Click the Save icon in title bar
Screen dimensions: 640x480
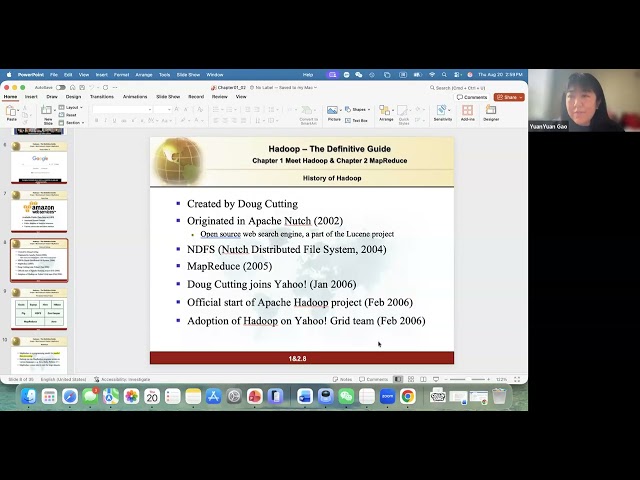tap(82, 87)
